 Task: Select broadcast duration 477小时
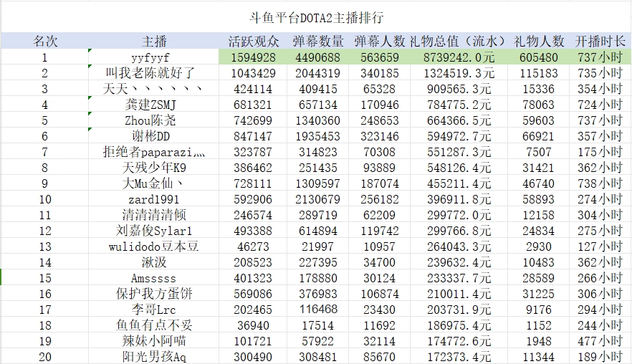600,341
